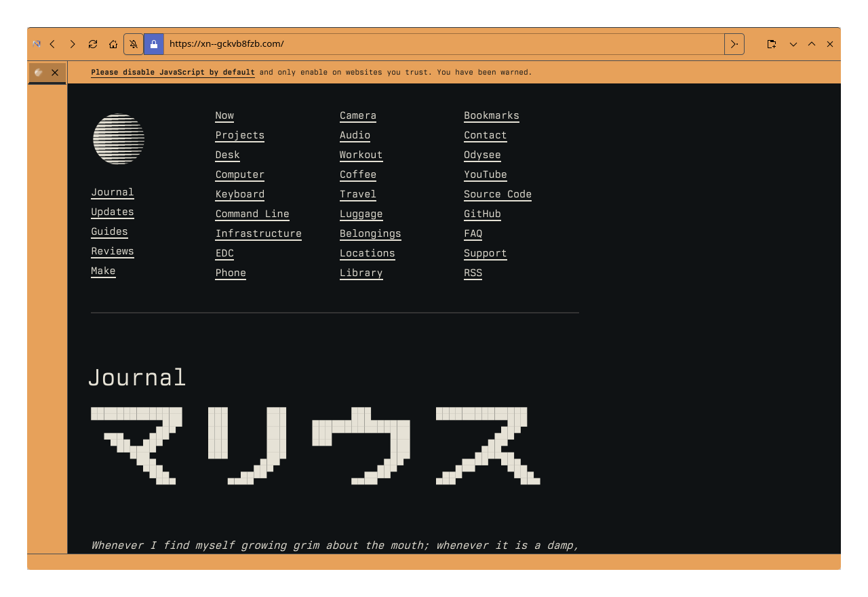868x597 pixels.
Task: Open the Camera link
Action: pyautogui.click(x=358, y=116)
